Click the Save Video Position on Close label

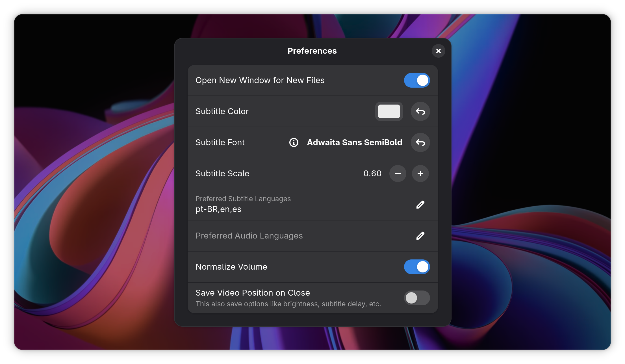click(253, 293)
